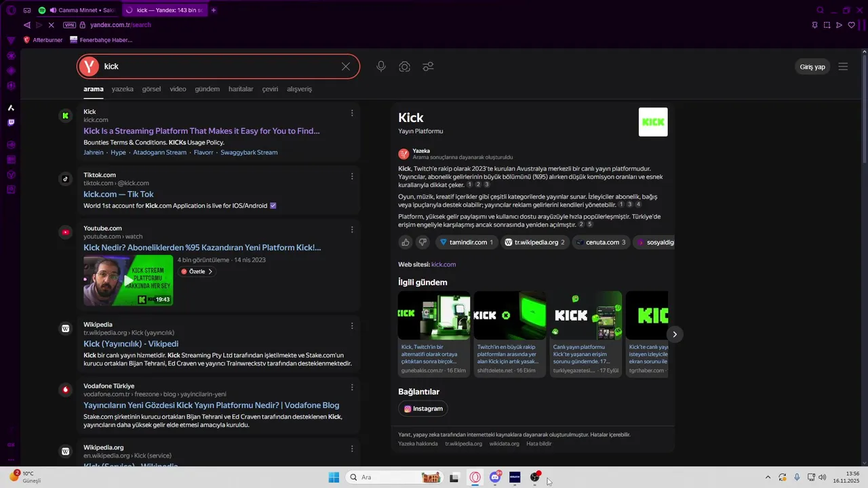Open Kick Is a Streaming Platform result link

pos(201,131)
